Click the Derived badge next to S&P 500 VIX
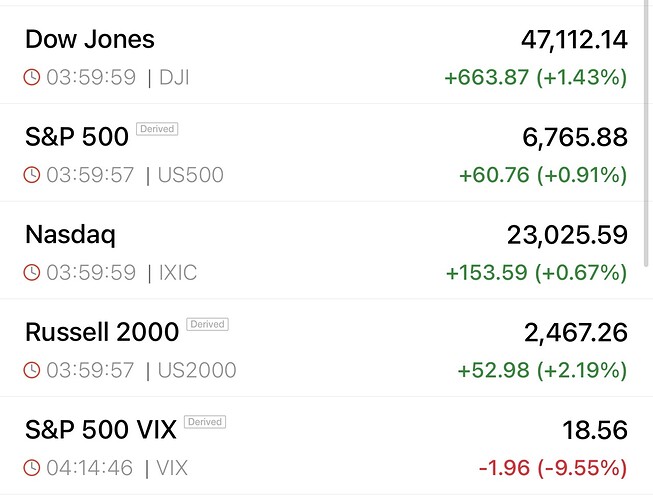The image size is (653, 500). [205, 422]
